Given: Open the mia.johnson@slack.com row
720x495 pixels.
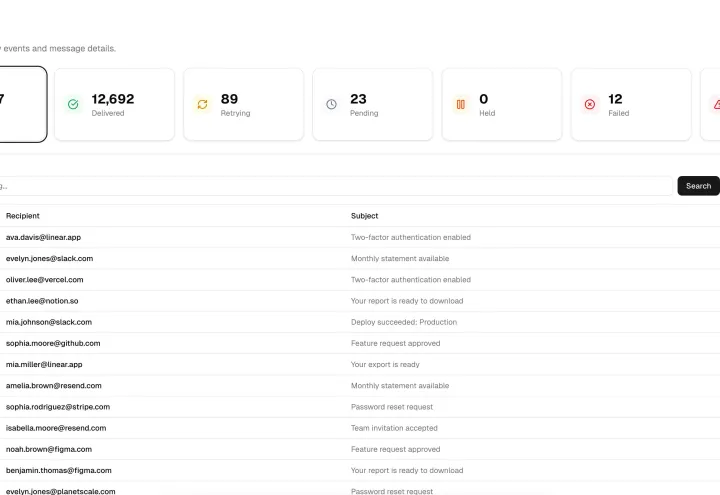Looking at the screenshot, I should click(360, 322).
